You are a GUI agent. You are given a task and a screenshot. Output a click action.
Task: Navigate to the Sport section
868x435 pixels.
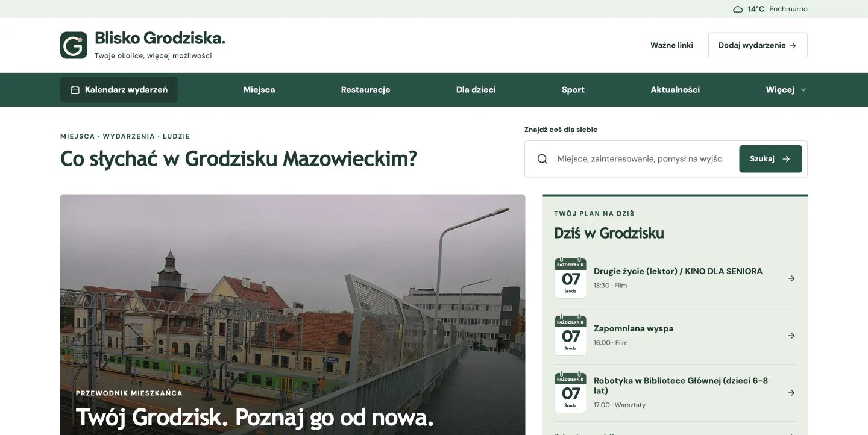coord(573,90)
